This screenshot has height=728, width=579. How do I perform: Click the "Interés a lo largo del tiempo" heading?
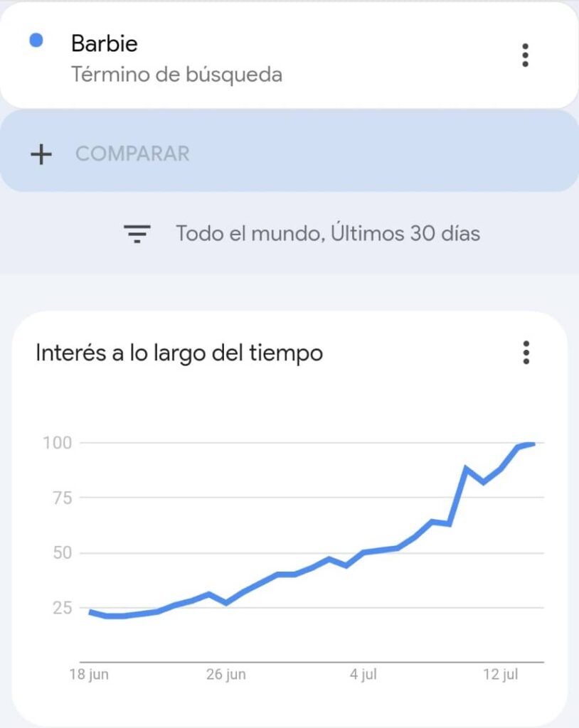[179, 353]
